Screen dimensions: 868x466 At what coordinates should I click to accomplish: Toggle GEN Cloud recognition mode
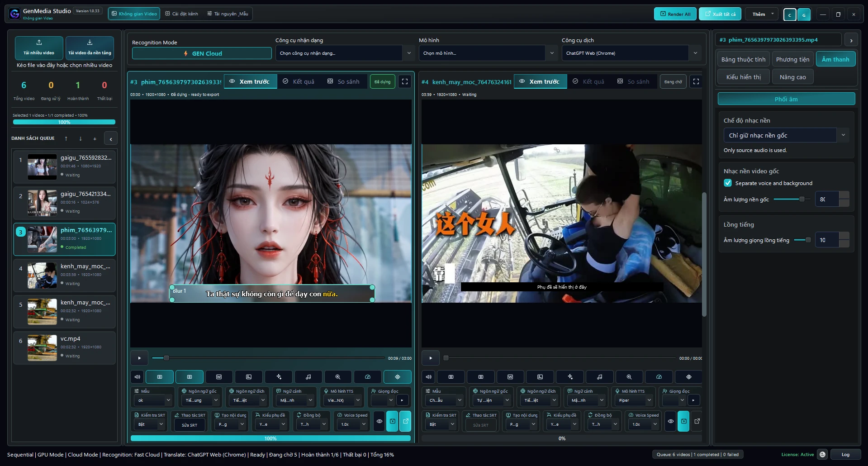click(x=202, y=53)
